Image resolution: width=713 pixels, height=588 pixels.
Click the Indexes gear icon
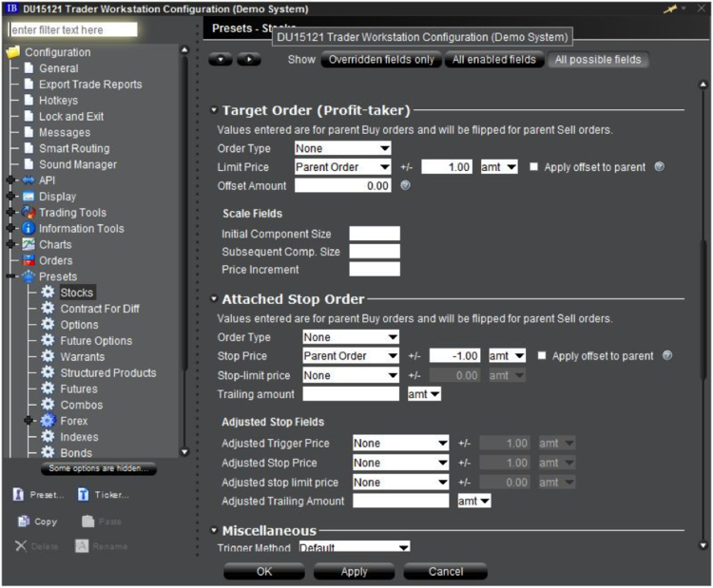click(48, 437)
